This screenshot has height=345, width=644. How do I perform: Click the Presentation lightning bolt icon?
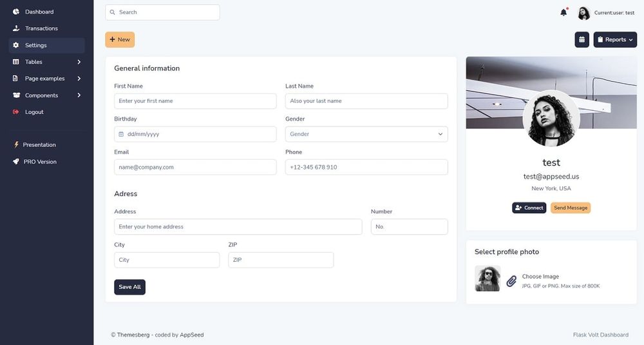[x=17, y=144]
